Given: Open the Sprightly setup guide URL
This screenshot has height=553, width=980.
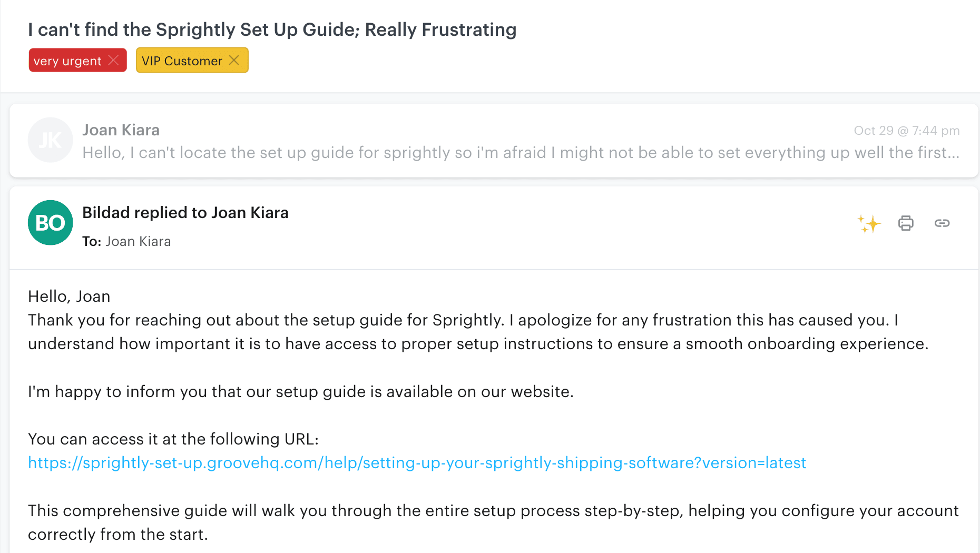Looking at the screenshot, I should tap(416, 463).
